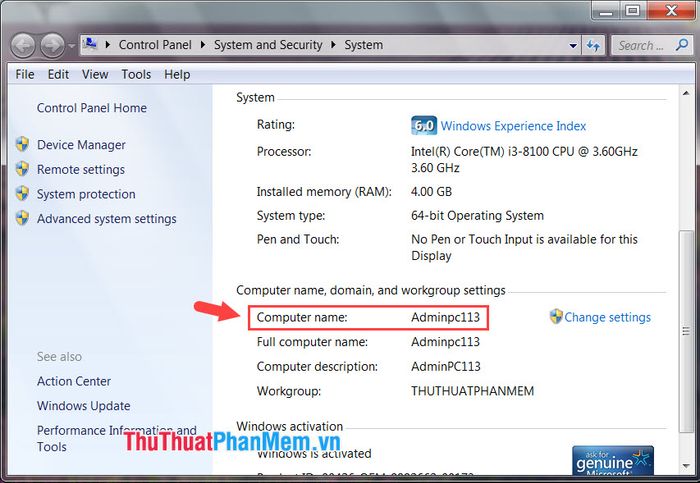
Task: Select System in the address breadcrumb
Action: point(363,45)
